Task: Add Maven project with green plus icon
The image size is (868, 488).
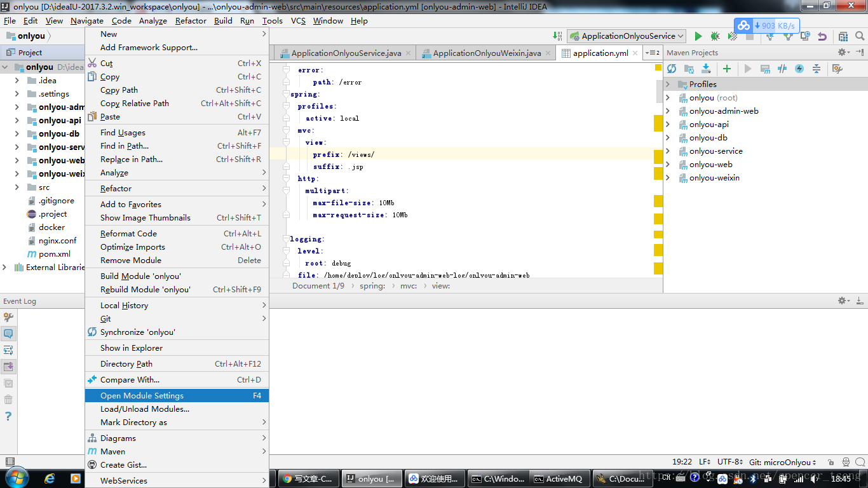Action: (727, 69)
